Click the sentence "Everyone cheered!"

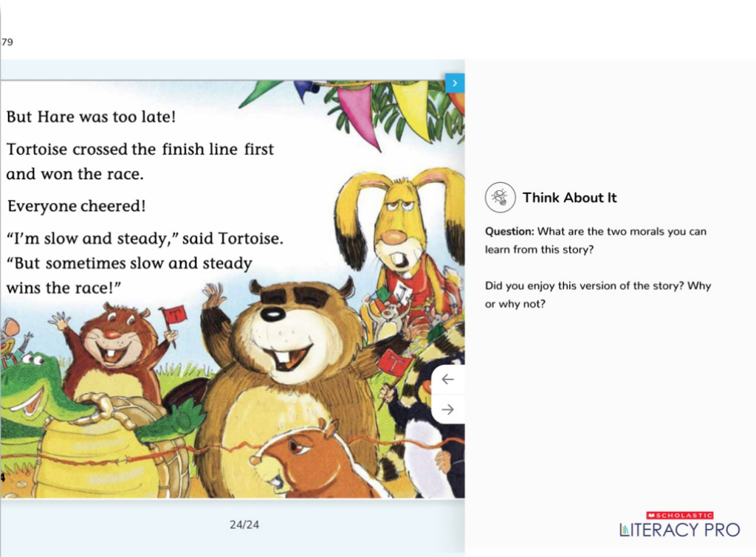tap(76, 206)
